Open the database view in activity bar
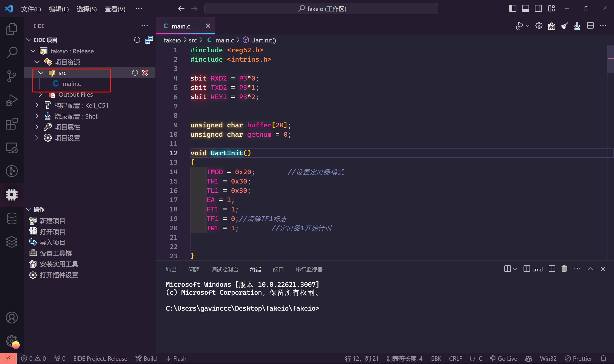614x364 pixels. pyautogui.click(x=12, y=218)
